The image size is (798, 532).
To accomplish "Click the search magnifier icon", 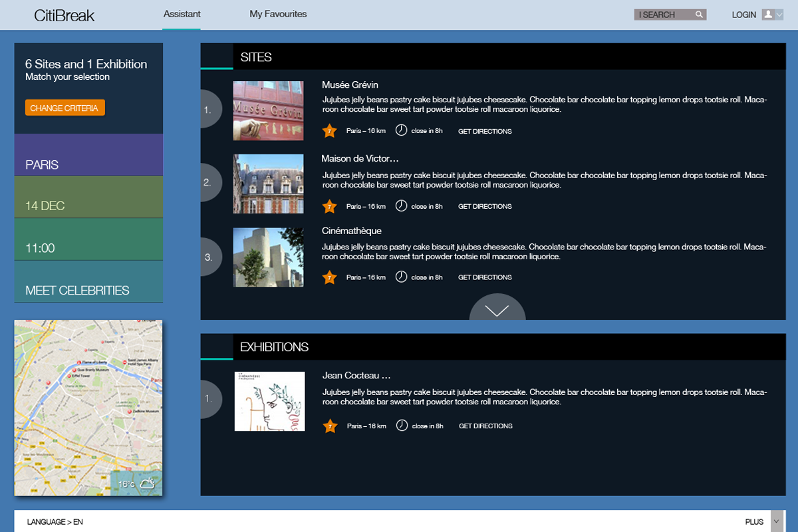I will pos(699,15).
